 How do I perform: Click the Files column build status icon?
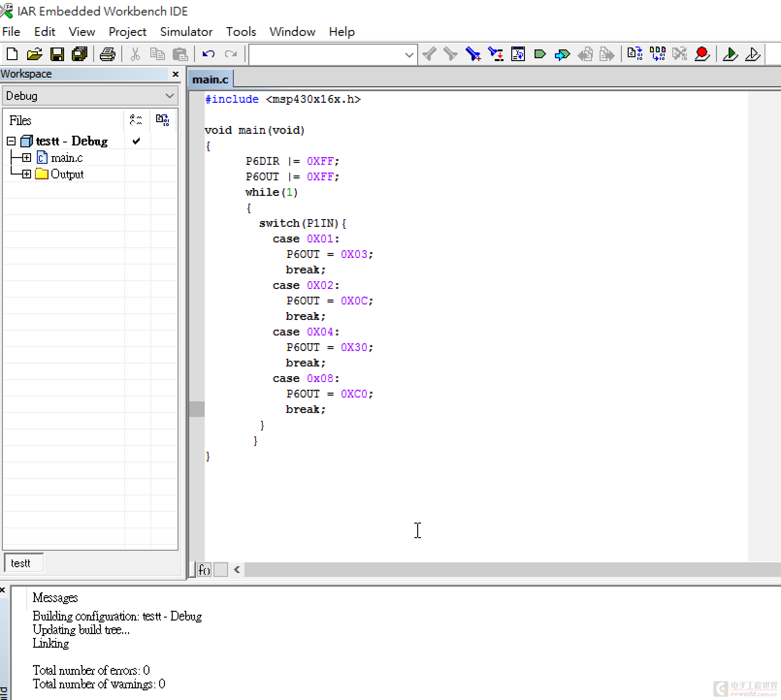(x=163, y=120)
